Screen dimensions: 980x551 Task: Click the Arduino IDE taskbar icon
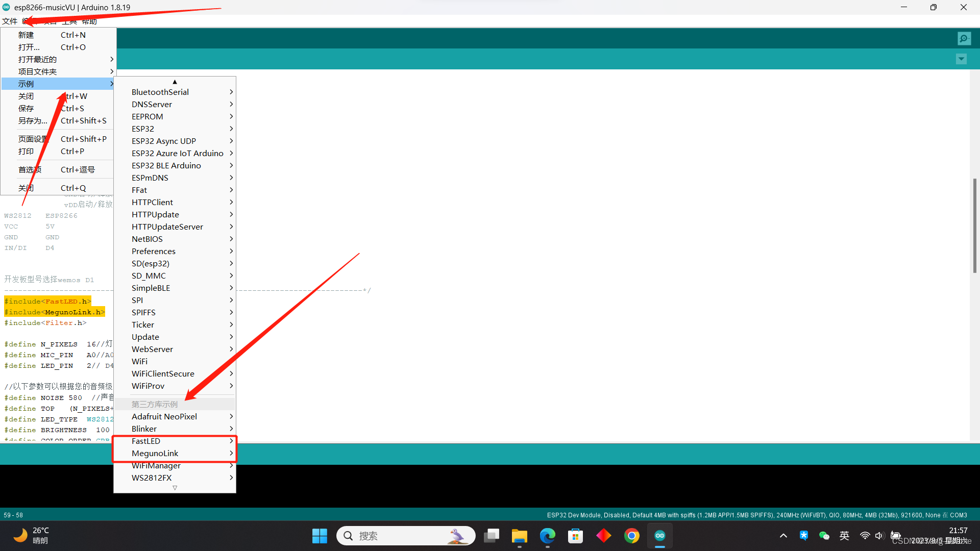pyautogui.click(x=659, y=536)
